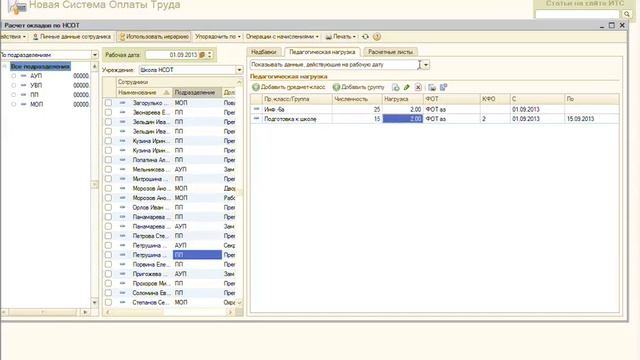
Task: Select employee Поремна in list
Action: pyautogui.click(x=150, y=264)
